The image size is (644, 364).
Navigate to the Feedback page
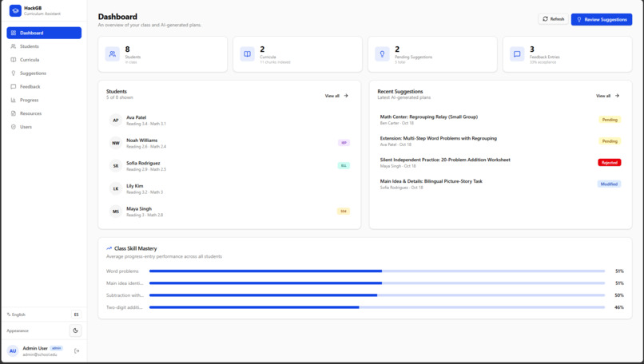44,86
